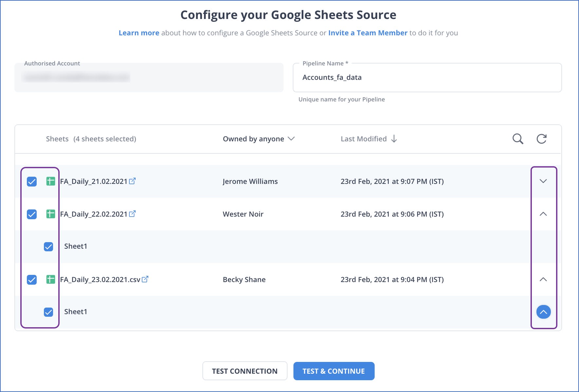Click Sheet1 label under FA_Daily_23.02.2021.csv
Viewport: 579px width, 392px height.
point(76,312)
